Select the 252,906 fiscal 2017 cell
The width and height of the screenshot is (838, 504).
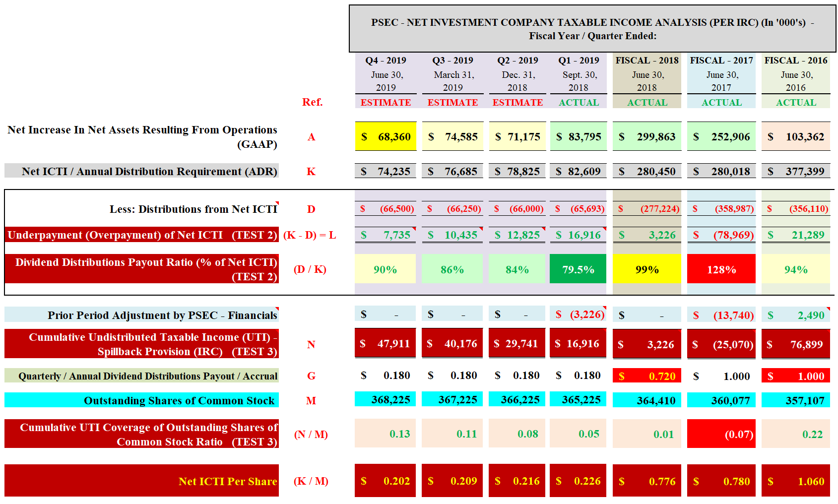[x=721, y=136]
